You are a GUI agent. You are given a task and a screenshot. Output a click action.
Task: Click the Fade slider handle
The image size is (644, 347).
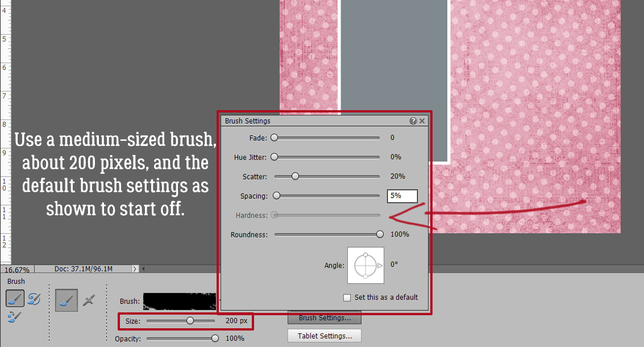click(x=275, y=138)
